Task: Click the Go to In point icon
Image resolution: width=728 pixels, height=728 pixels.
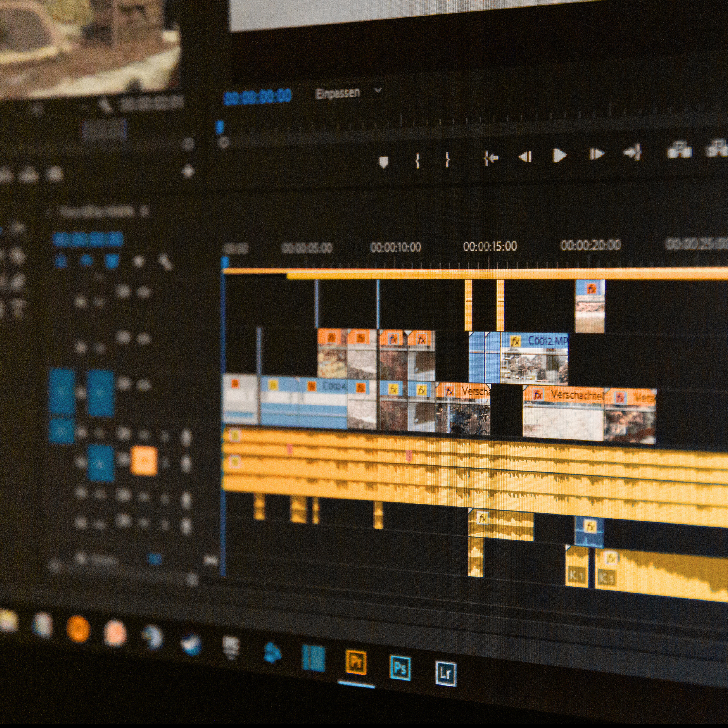Action: point(491,158)
